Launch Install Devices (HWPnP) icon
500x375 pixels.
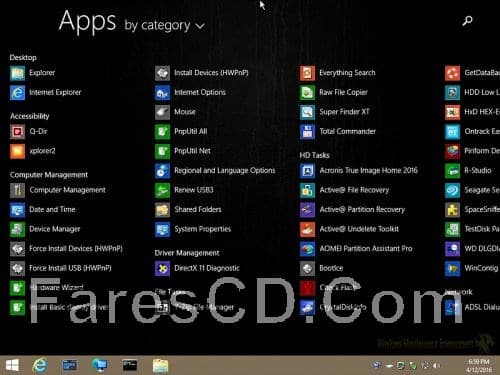162,73
